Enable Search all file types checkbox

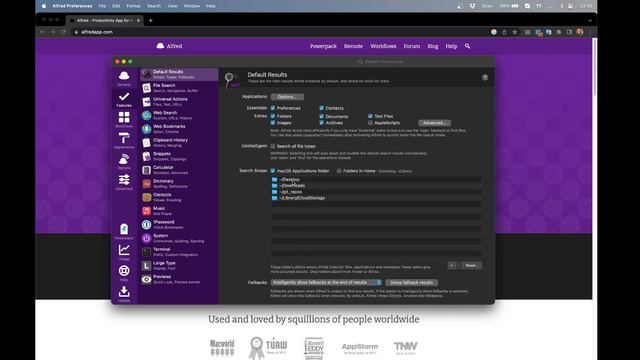[273, 146]
